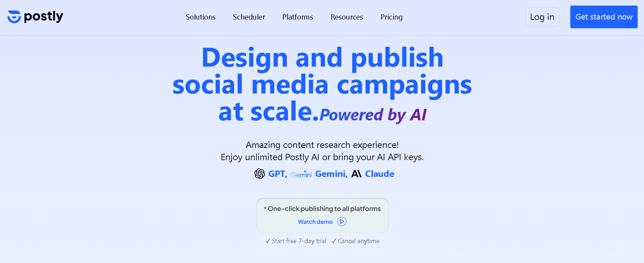Image resolution: width=644 pixels, height=263 pixels.
Task: Open the Solutions dropdown menu
Action: coord(201,17)
